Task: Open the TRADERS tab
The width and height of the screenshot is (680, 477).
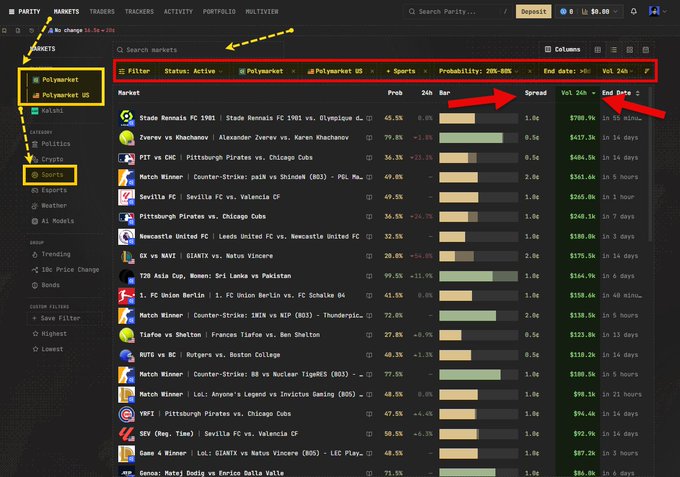Action: (102, 12)
